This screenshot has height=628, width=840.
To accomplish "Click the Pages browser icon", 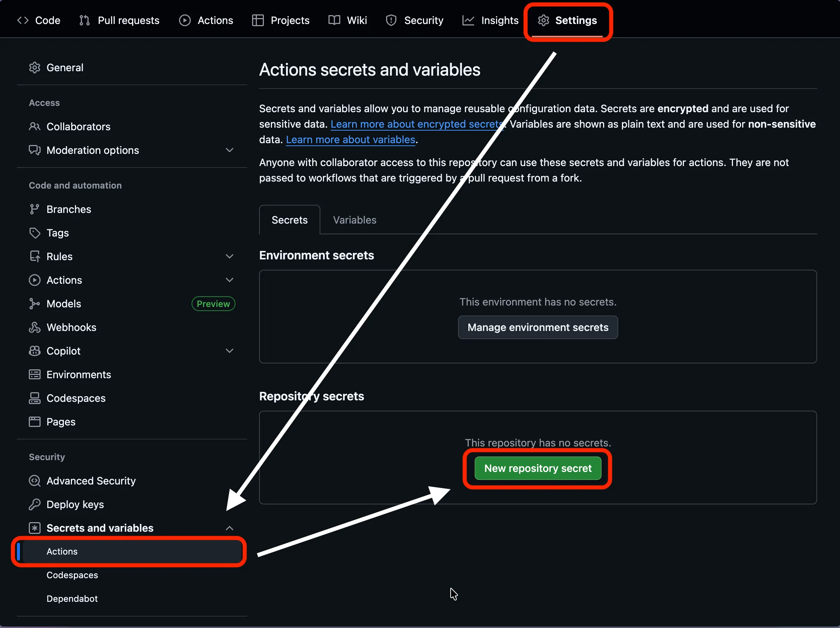I will coord(35,421).
